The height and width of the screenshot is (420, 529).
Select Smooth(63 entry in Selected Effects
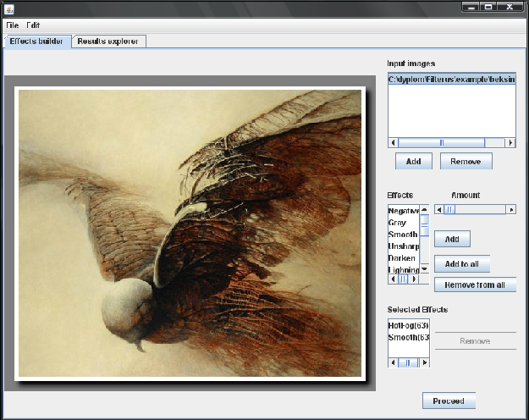click(409, 337)
